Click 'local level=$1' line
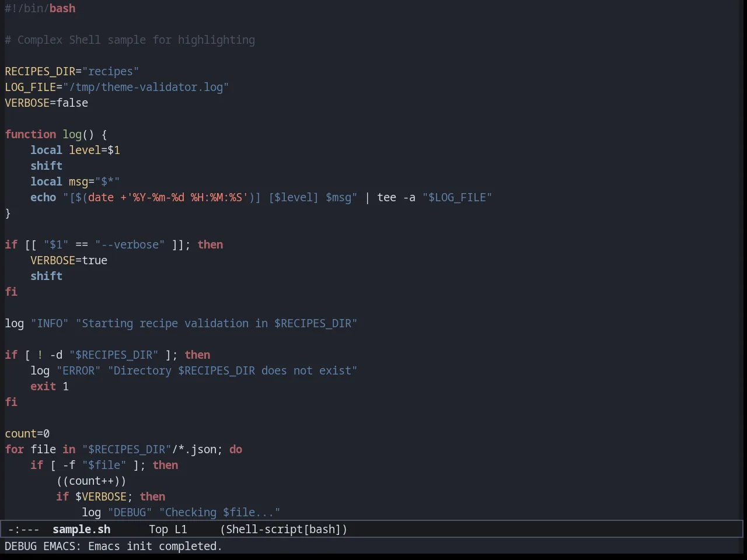747x560 pixels. pyautogui.click(x=75, y=150)
